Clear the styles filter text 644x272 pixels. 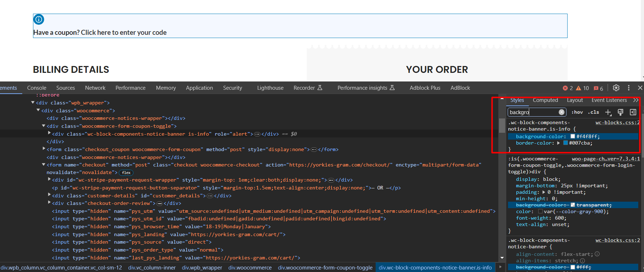coord(561,112)
